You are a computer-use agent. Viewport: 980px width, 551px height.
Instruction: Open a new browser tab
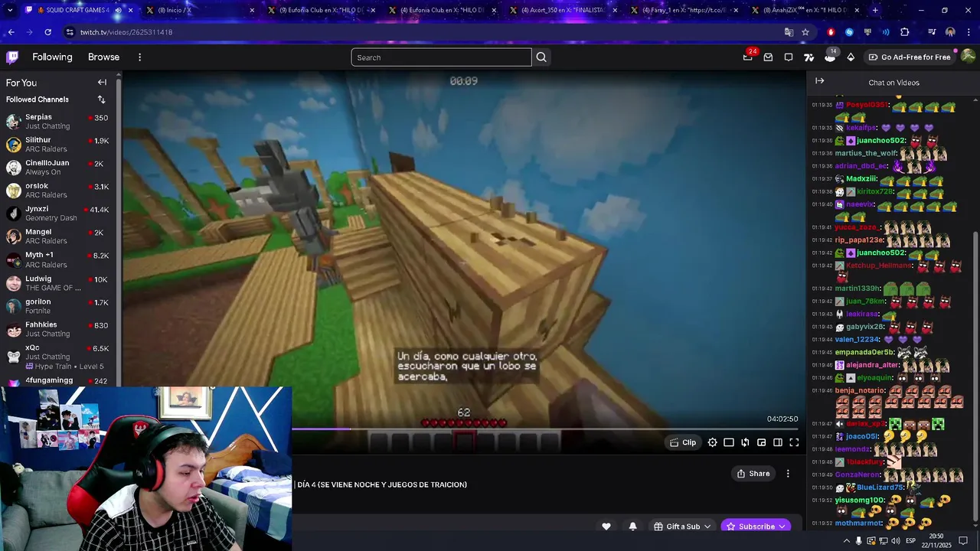pyautogui.click(x=875, y=10)
